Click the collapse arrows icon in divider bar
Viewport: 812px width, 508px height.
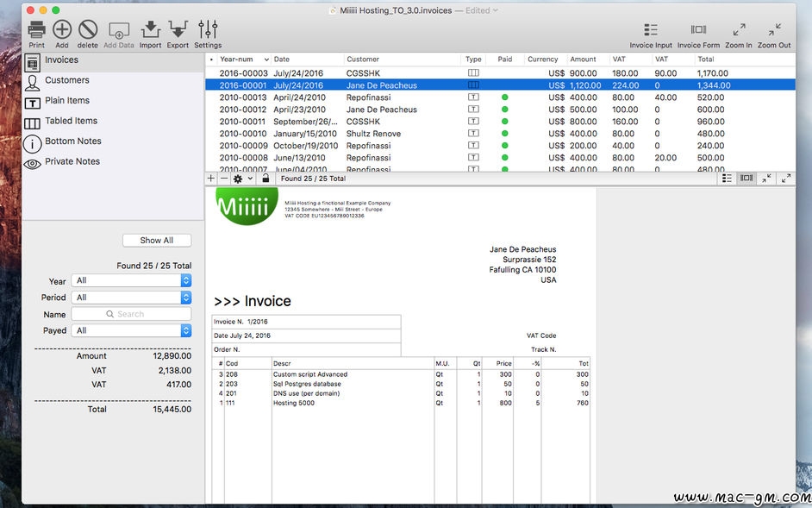[766, 179]
